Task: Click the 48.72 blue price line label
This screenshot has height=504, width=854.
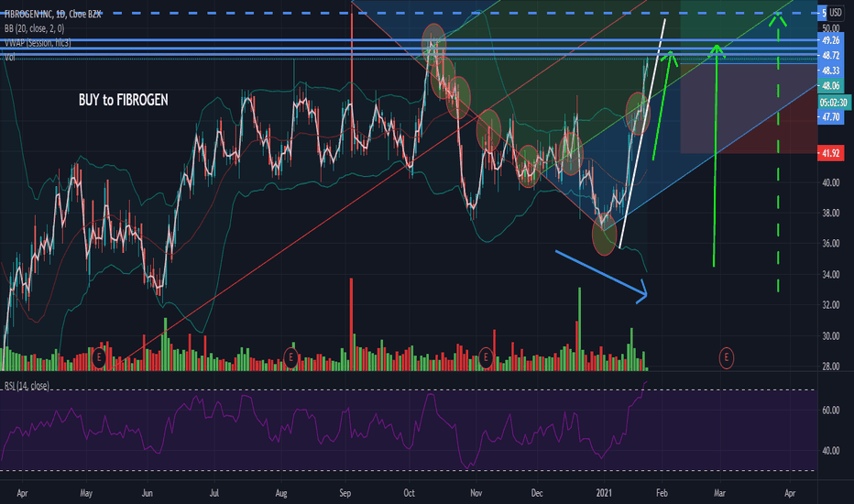Action: (830, 56)
